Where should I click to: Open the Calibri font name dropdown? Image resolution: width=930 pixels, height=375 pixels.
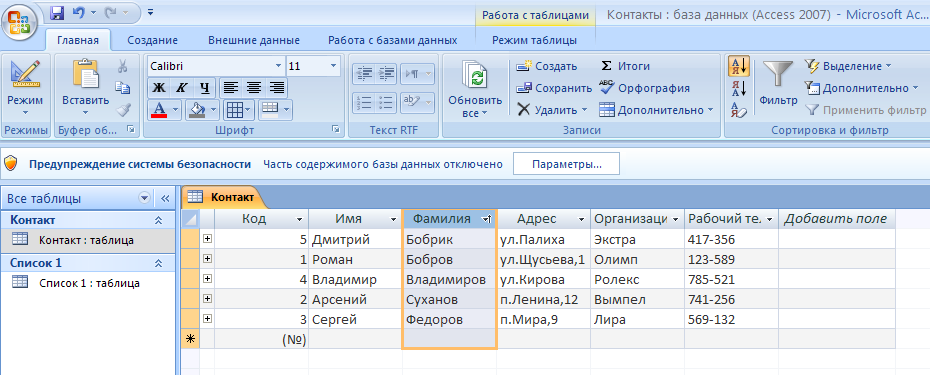[279, 66]
